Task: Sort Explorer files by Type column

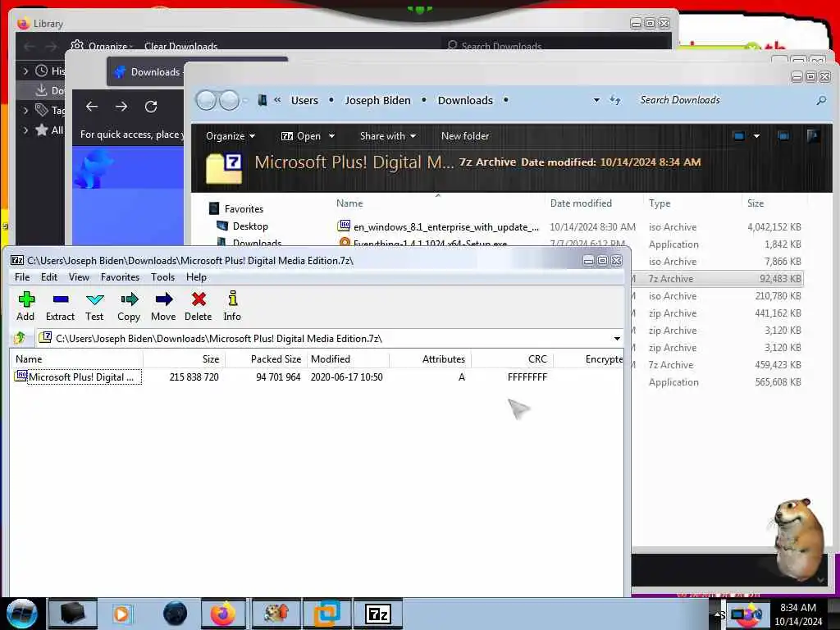Action: [660, 203]
